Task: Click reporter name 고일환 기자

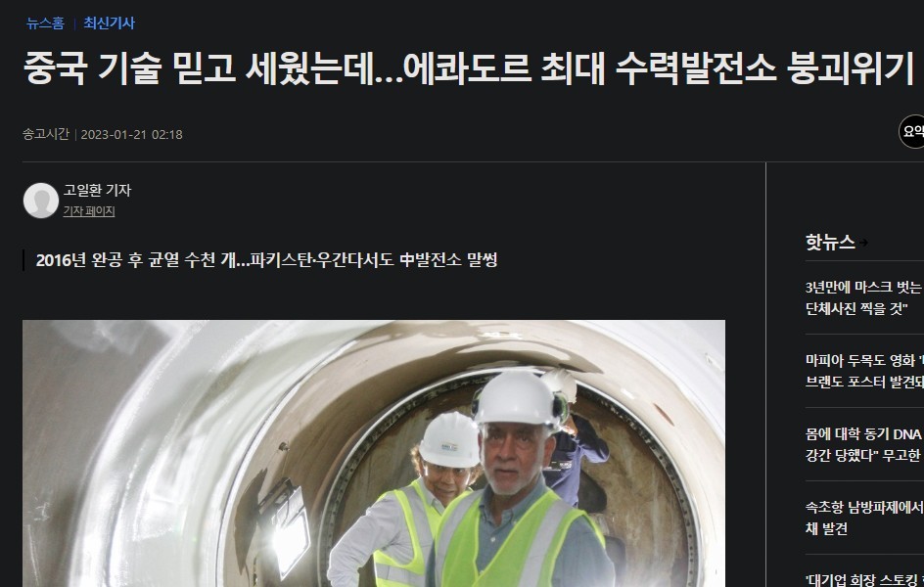Action: pos(97,190)
